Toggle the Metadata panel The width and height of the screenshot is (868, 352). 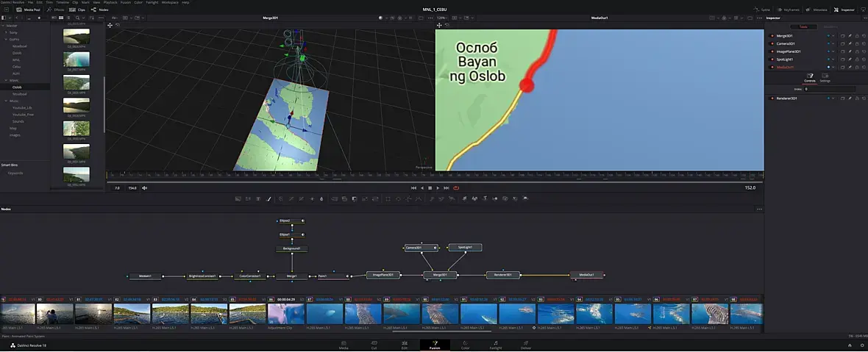tap(817, 10)
